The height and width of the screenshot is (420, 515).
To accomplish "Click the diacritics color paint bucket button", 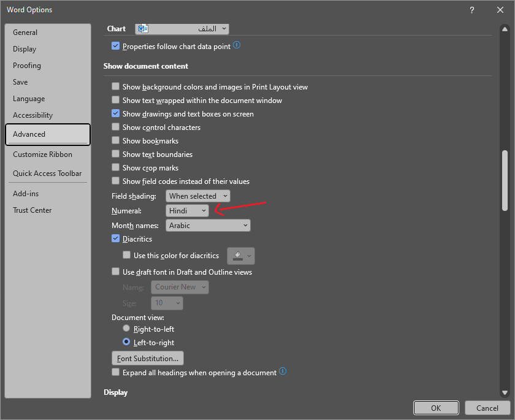I will tap(241, 256).
